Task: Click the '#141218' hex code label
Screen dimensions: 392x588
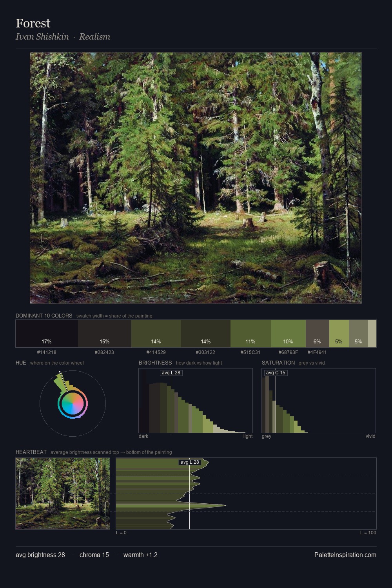Action: click(47, 352)
